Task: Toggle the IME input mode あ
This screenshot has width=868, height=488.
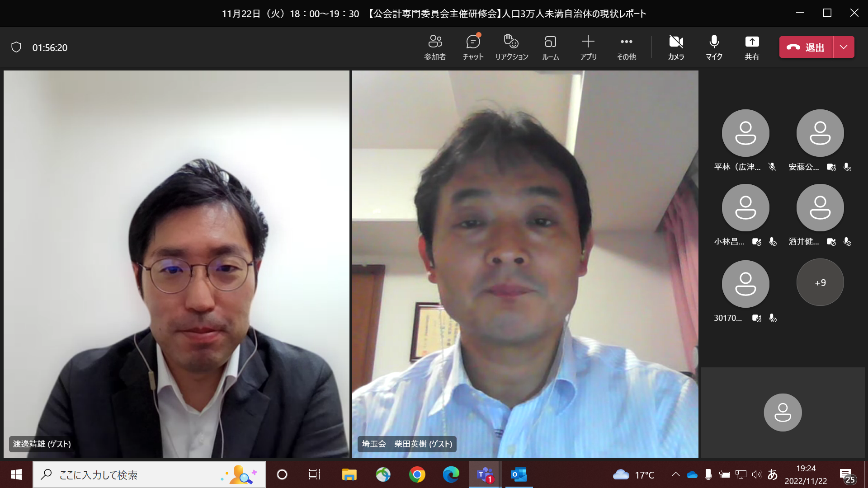Action: point(773,474)
